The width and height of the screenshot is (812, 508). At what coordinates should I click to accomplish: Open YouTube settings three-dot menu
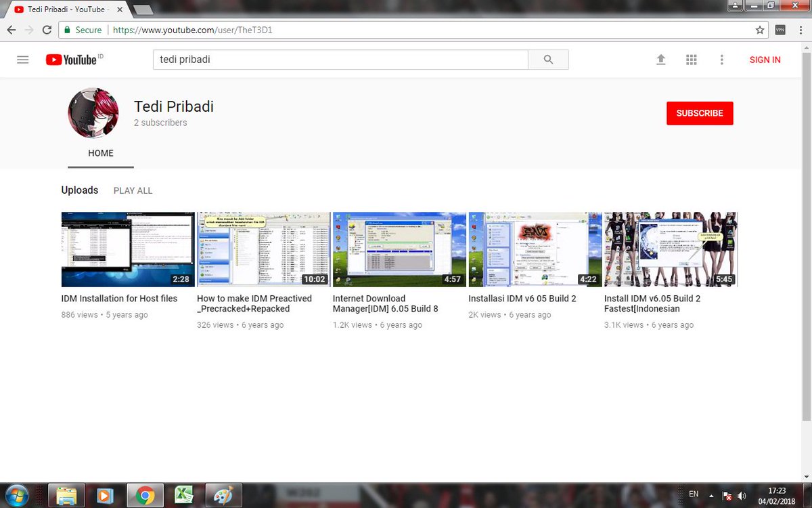pyautogui.click(x=721, y=60)
